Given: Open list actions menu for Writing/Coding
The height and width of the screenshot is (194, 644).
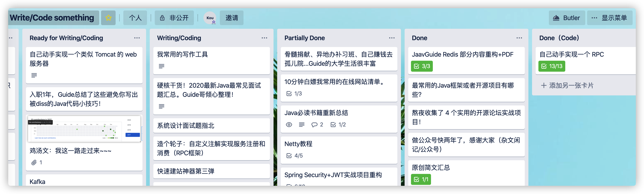Looking at the screenshot, I should click(264, 38).
